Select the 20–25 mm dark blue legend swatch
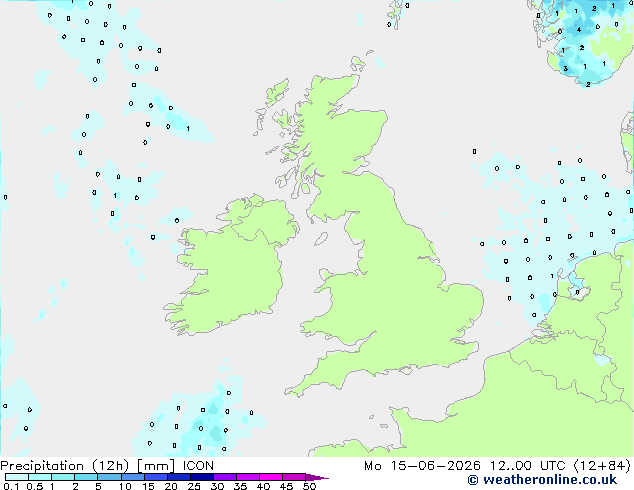 (179, 477)
